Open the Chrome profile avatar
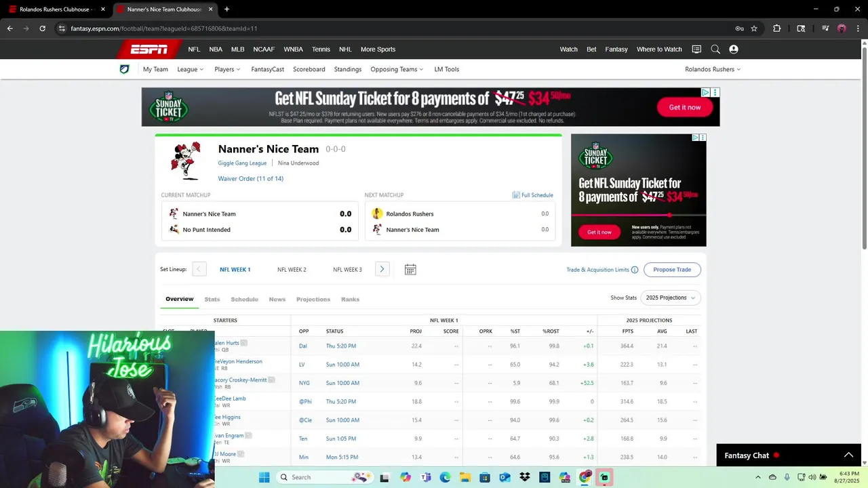 click(842, 28)
